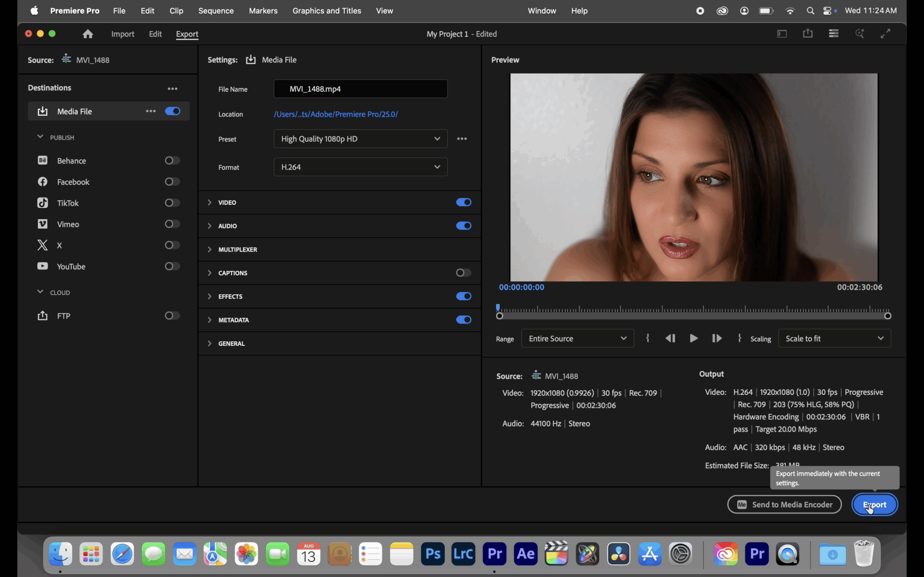Screen dimensions: 924x577
Task: Switch to the Import tab
Action: tap(123, 34)
